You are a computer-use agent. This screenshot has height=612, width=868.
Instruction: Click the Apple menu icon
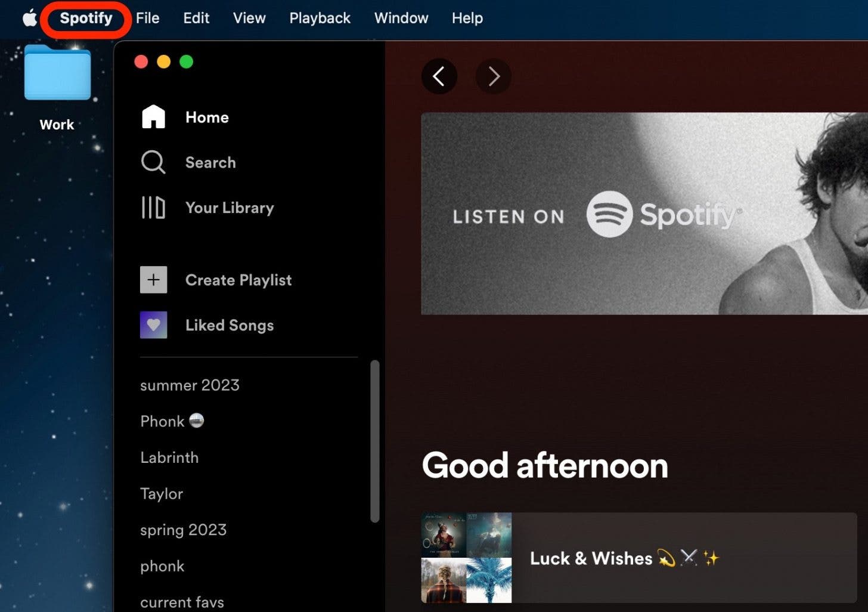coord(29,18)
